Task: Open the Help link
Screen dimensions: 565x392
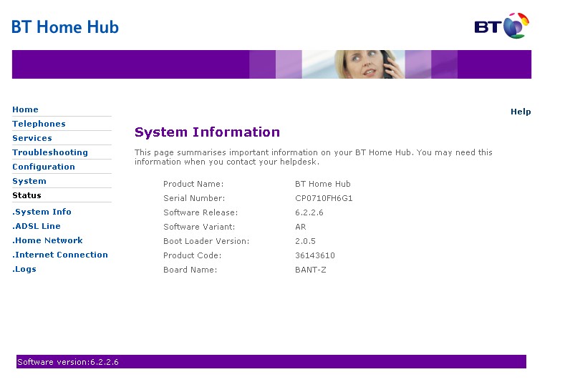Action: click(x=521, y=112)
